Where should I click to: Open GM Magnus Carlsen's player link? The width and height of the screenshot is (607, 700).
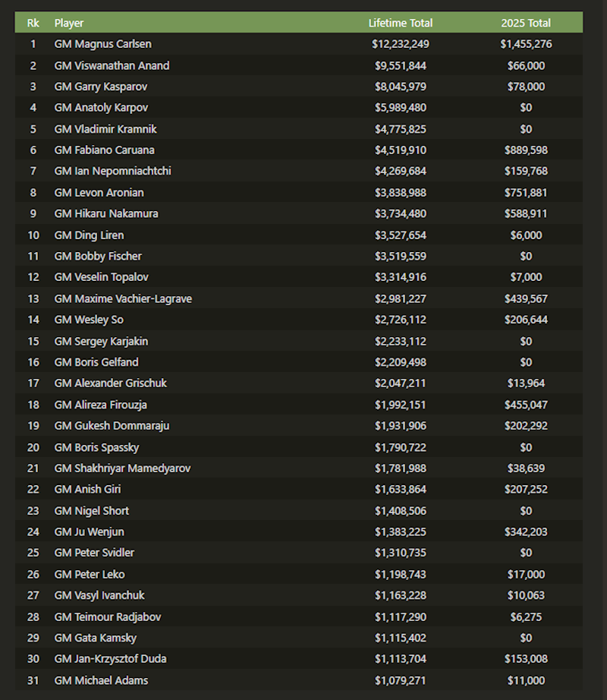click(x=102, y=44)
